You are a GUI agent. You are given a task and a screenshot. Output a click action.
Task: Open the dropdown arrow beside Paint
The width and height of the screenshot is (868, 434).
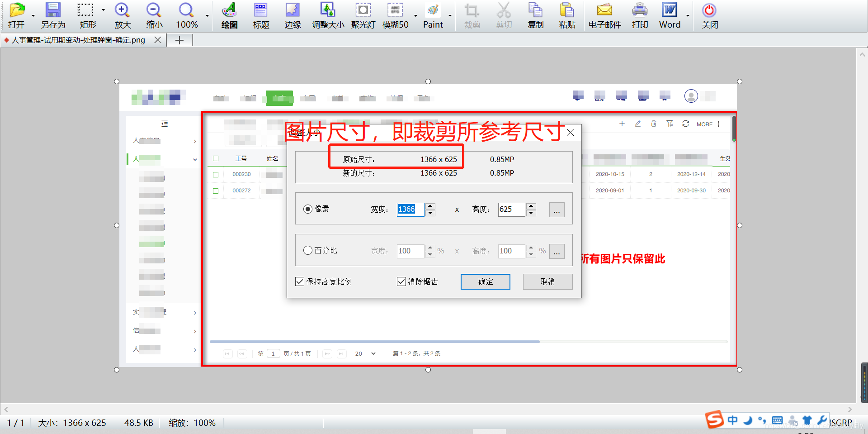point(450,16)
